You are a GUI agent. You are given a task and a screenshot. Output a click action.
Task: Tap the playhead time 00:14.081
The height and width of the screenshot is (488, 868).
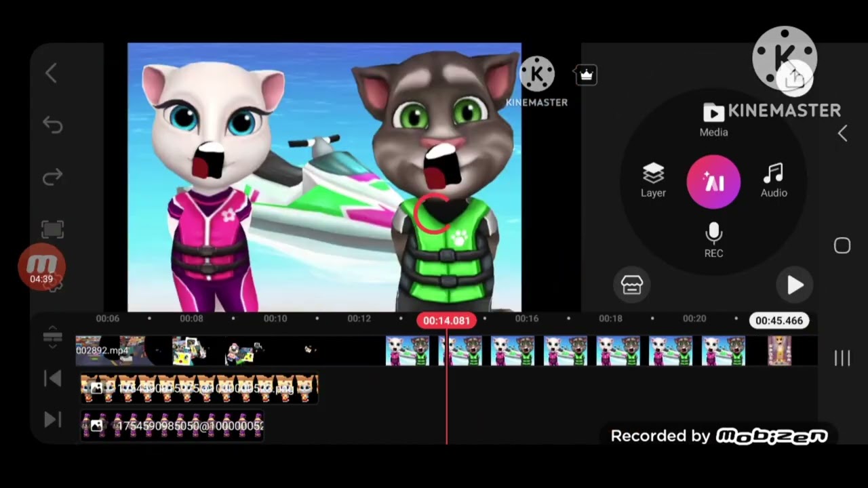click(446, 321)
